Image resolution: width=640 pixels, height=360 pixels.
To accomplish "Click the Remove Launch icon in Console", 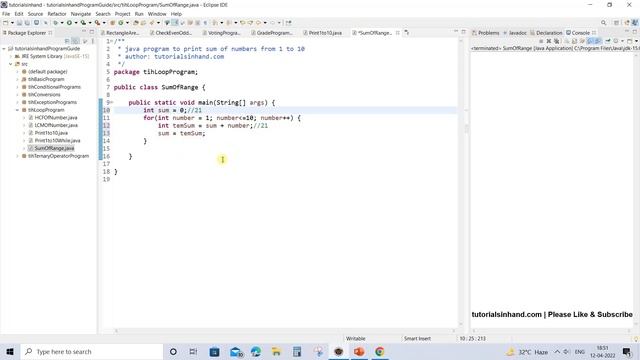I will pos(549,41).
